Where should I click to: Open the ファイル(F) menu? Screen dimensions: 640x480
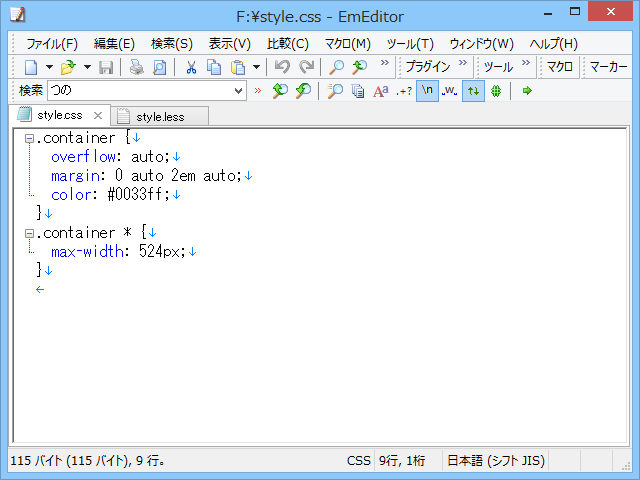(52, 44)
